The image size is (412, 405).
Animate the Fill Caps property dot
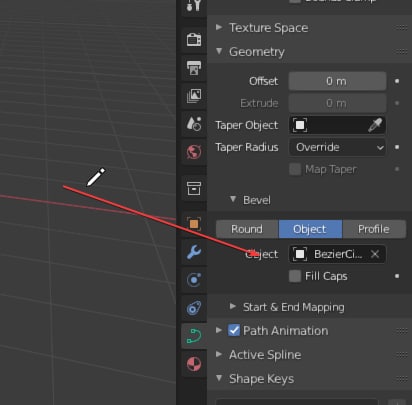click(397, 276)
